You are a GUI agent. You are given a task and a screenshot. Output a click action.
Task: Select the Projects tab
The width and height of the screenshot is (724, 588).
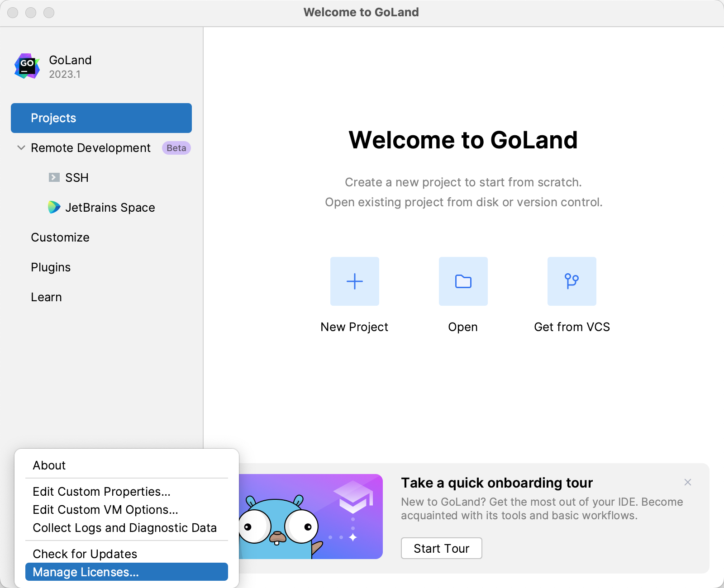coord(101,118)
